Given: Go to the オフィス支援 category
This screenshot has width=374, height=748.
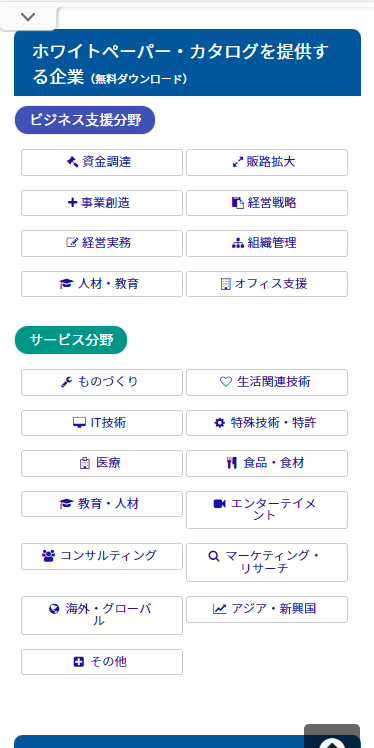Looking at the screenshot, I should [x=267, y=284].
